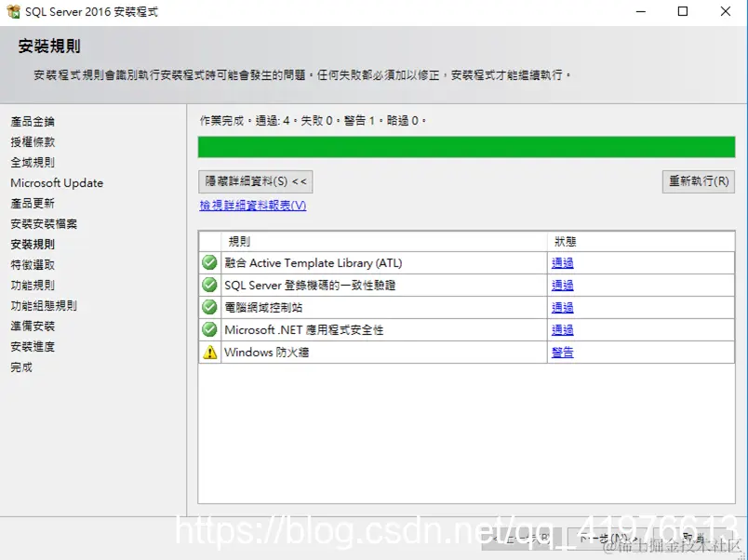This screenshot has width=748, height=560.
Task: Select 產品金鑰 in the left step list
Action: 34,121
